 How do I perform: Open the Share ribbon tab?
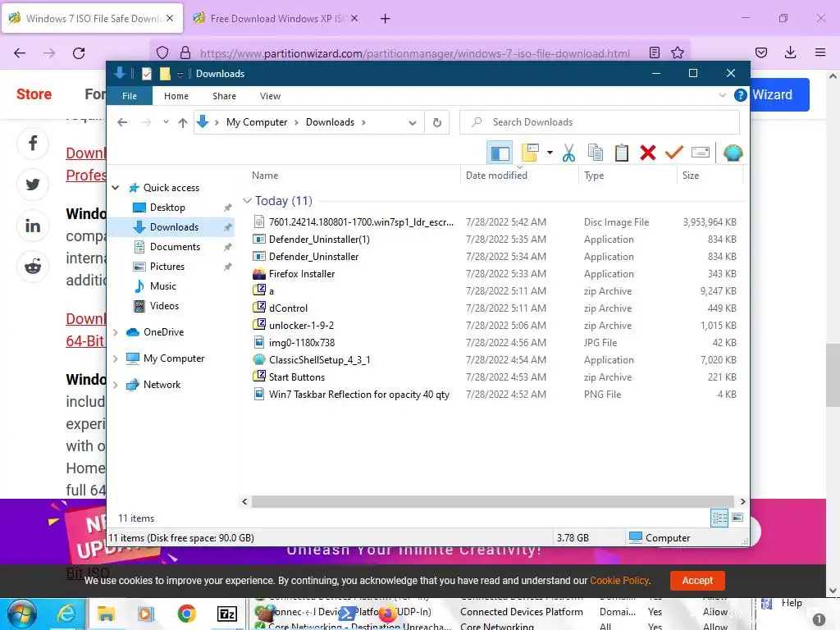coord(224,96)
